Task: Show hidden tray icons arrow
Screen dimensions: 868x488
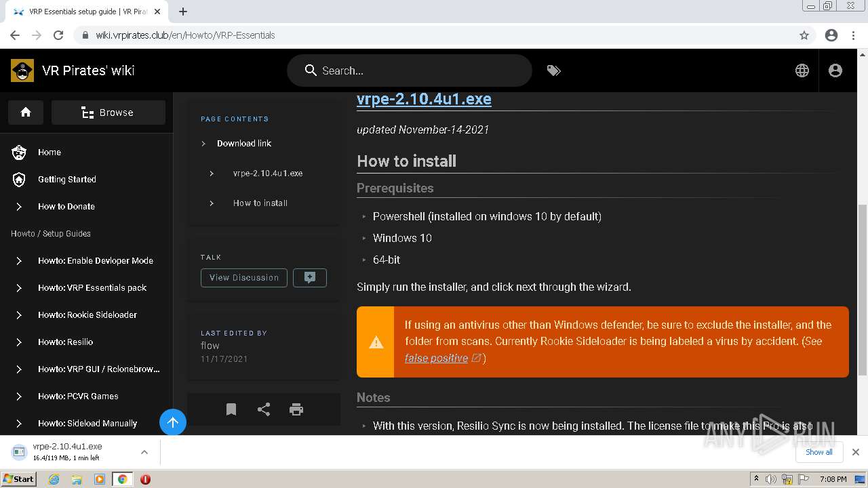Action: coord(756,479)
